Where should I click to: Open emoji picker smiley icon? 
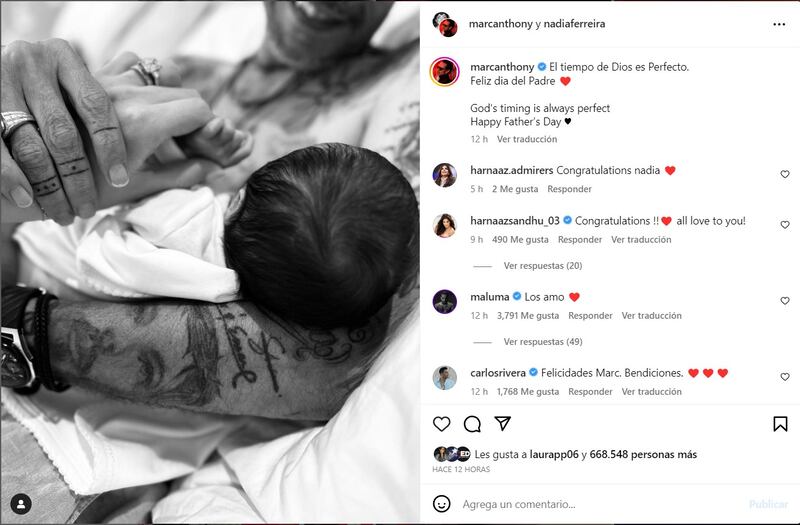point(441,504)
